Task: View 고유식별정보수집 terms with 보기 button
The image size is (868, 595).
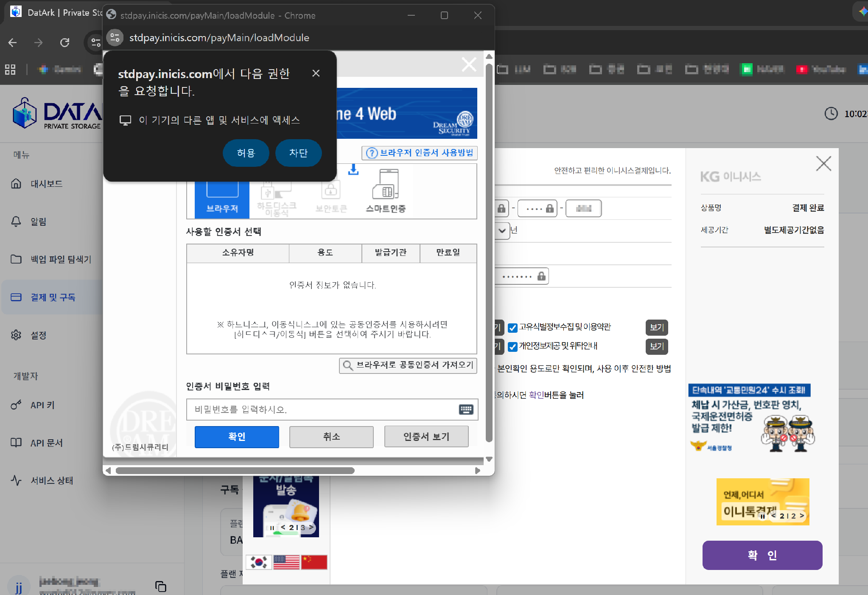Action: click(657, 328)
